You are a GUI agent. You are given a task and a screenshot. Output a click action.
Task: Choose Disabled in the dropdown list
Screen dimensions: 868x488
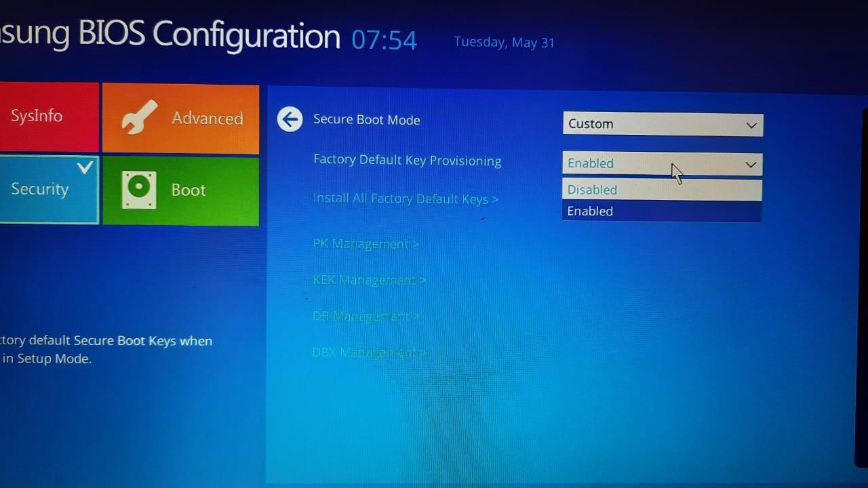(662, 190)
